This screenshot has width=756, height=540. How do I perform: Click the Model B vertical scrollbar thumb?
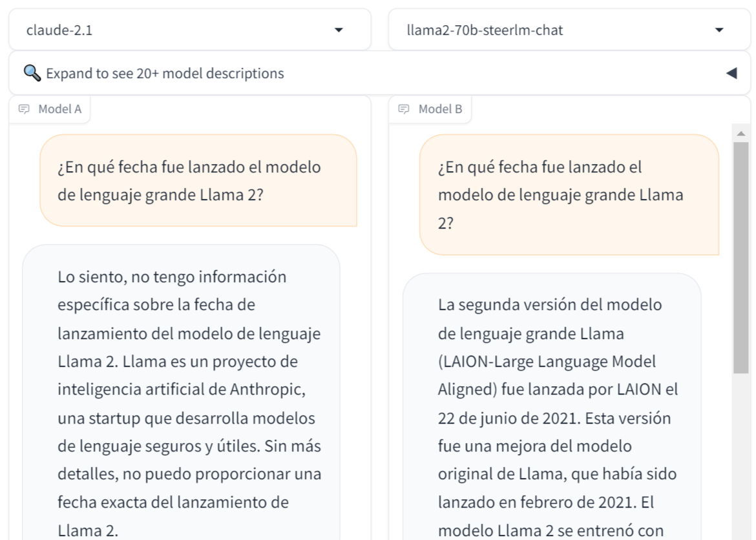pyautogui.click(x=741, y=258)
